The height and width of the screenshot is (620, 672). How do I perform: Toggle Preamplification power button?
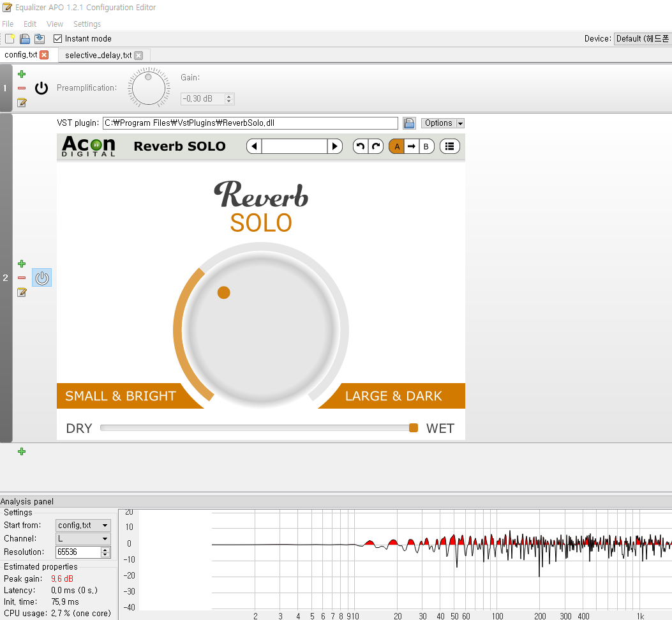(41, 88)
